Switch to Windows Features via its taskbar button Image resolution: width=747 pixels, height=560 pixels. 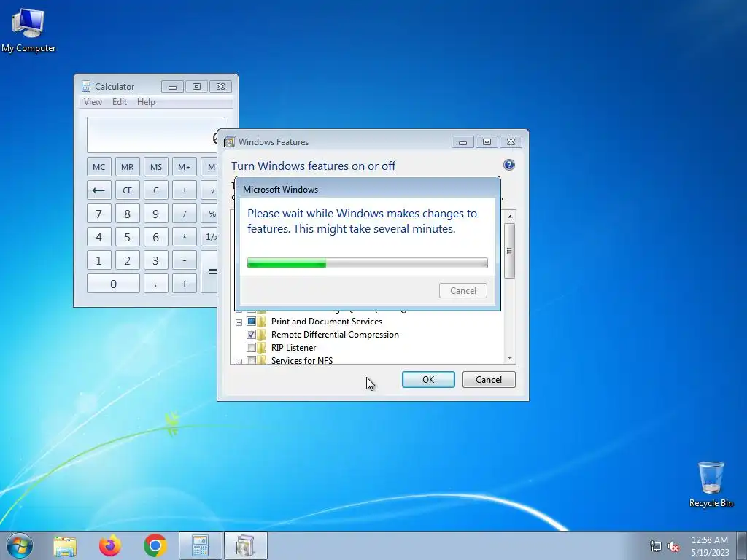(x=245, y=545)
